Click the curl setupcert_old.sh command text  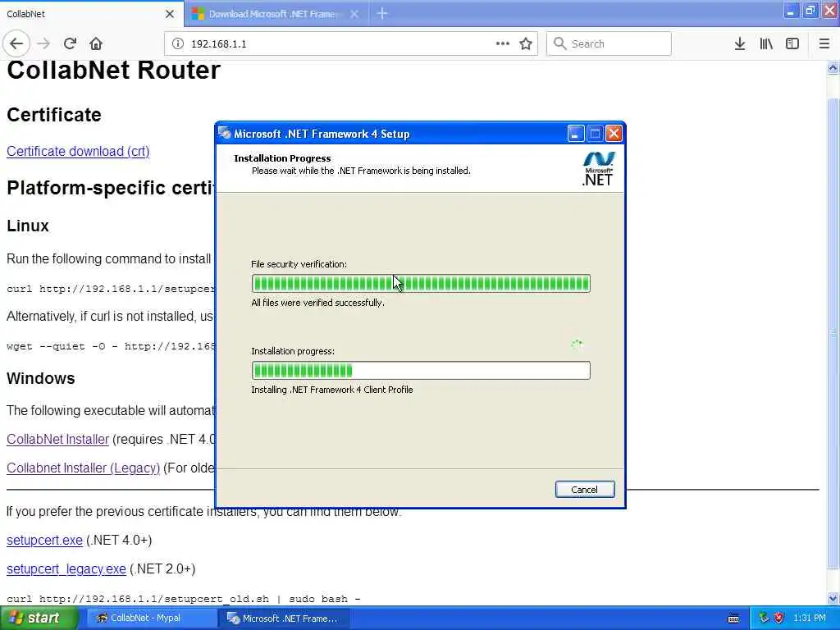[x=183, y=599]
